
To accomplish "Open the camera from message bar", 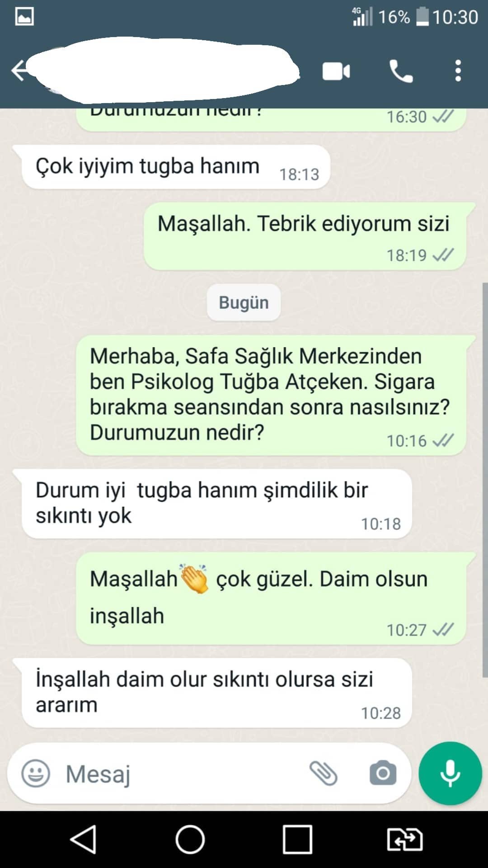I will pyautogui.click(x=383, y=773).
